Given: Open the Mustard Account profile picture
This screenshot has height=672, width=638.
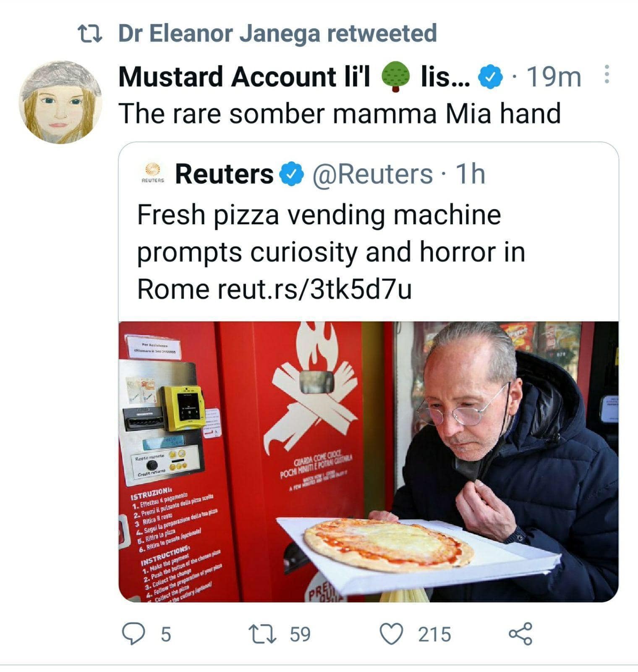Looking at the screenshot, I should pyautogui.click(x=60, y=102).
